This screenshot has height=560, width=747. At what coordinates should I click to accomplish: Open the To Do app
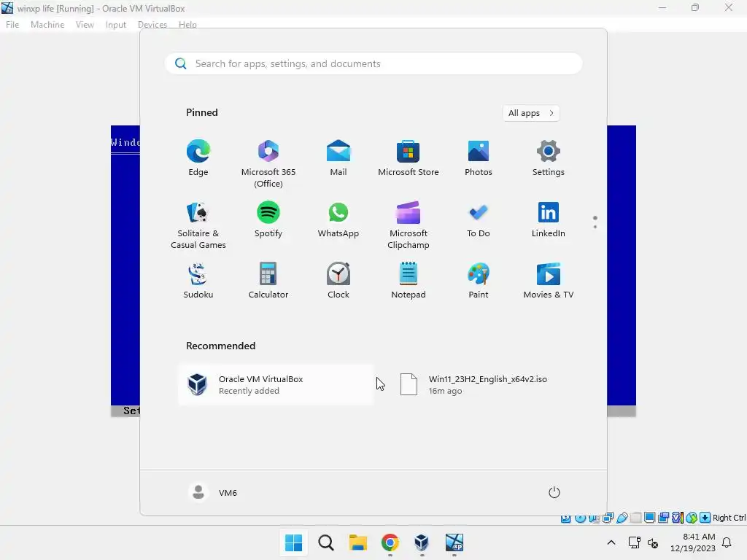[479, 219]
